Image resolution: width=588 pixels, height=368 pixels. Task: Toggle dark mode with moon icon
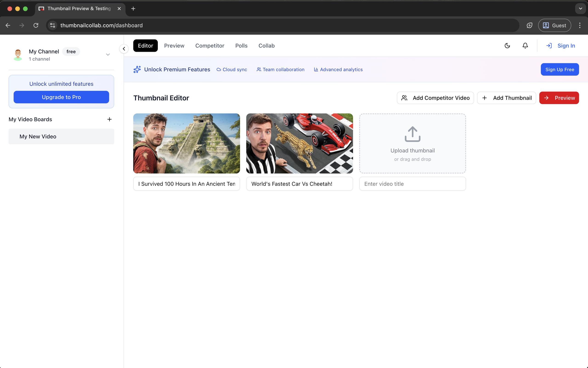point(507,46)
